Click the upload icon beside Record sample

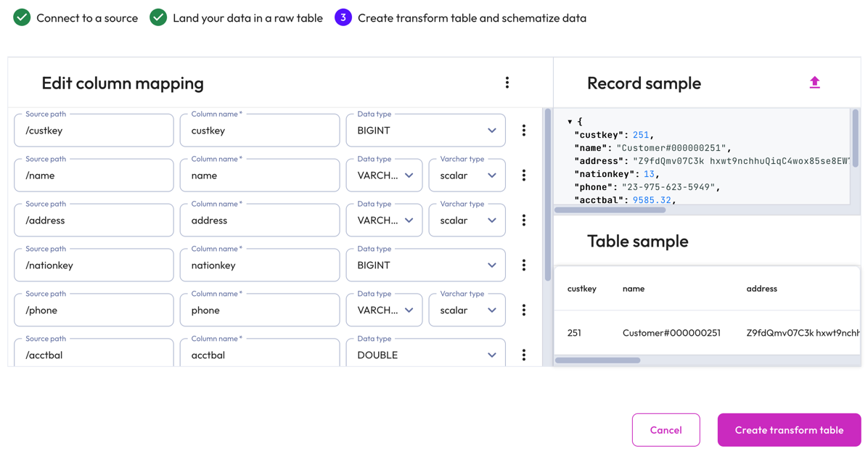[x=814, y=83]
